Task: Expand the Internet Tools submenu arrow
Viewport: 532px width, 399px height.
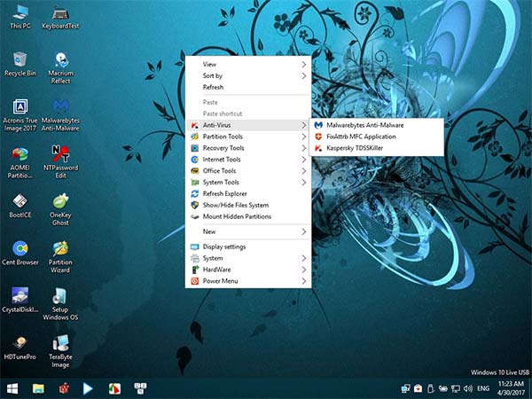Action: click(x=303, y=160)
